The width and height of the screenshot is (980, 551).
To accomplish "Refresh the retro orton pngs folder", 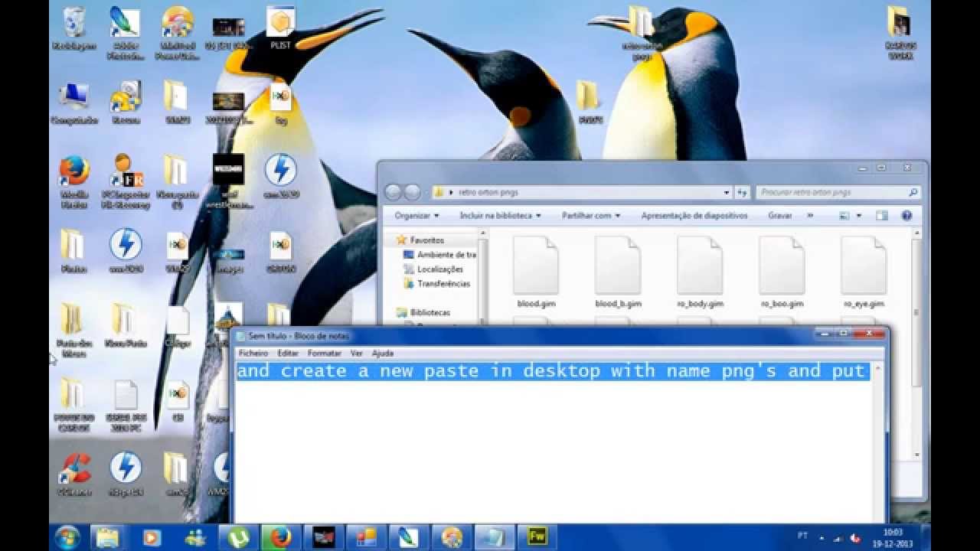I will point(741,192).
